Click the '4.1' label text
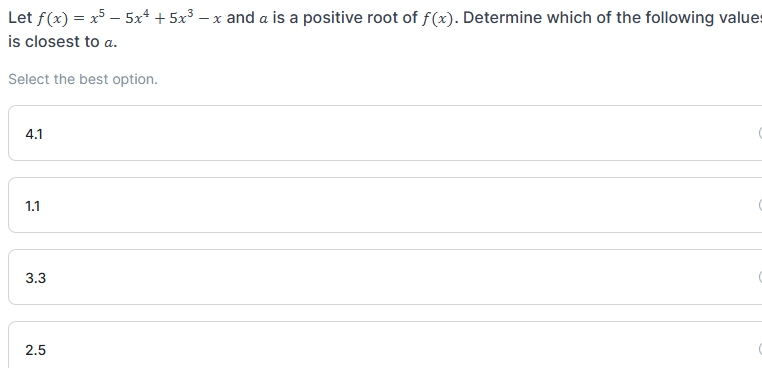 pyautogui.click(x=34, y=134)
